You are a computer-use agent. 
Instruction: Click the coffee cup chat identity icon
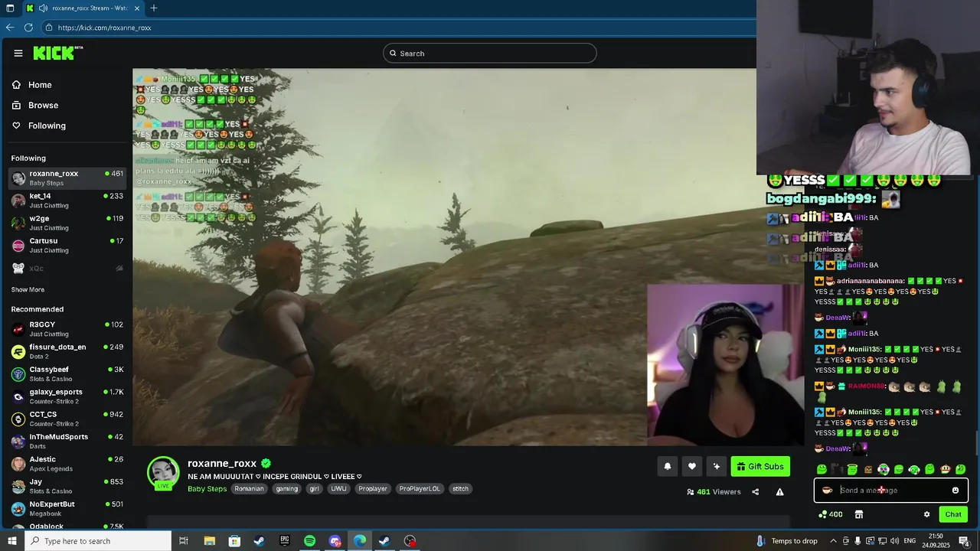pos(828,491)
